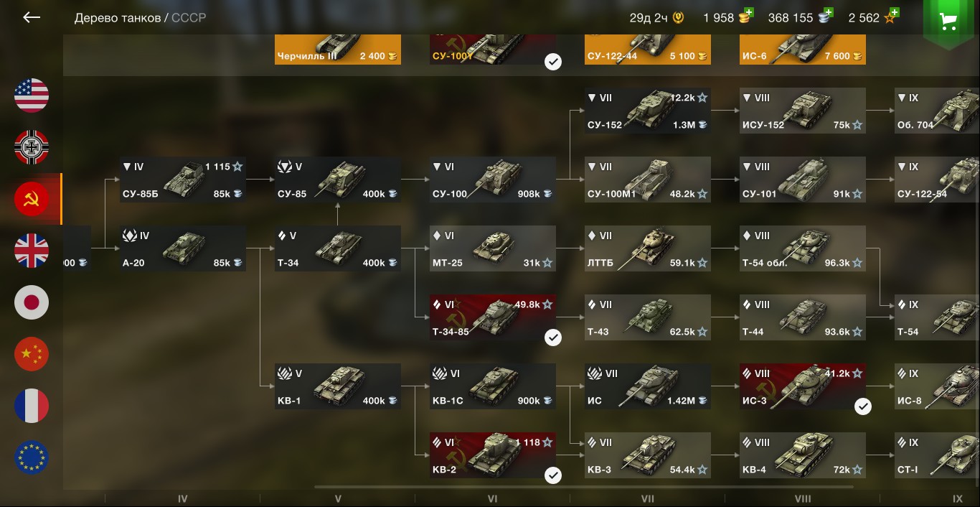The width and height of the screenshot is (980, 507).
Task: Open the shop cart icon
Action: click(x=949, y=22)
